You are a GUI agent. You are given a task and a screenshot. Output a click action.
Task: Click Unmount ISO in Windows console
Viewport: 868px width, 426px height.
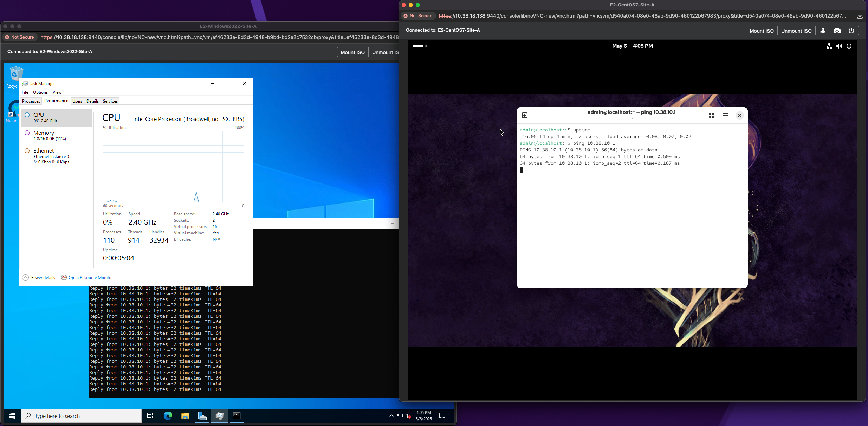coord(384,52)
